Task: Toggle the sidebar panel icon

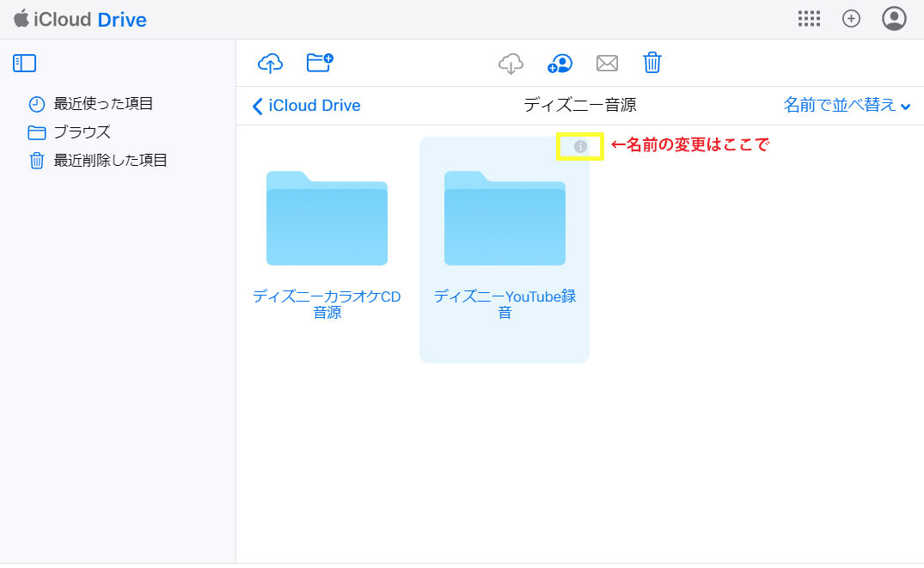Action: (x=25, y=63)
